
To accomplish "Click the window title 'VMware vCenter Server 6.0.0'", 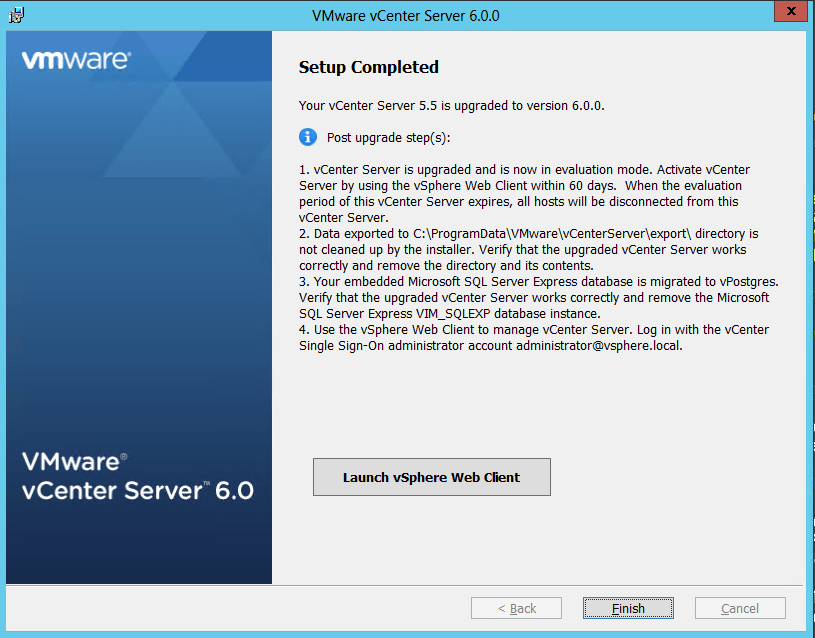I will (405, 16).
